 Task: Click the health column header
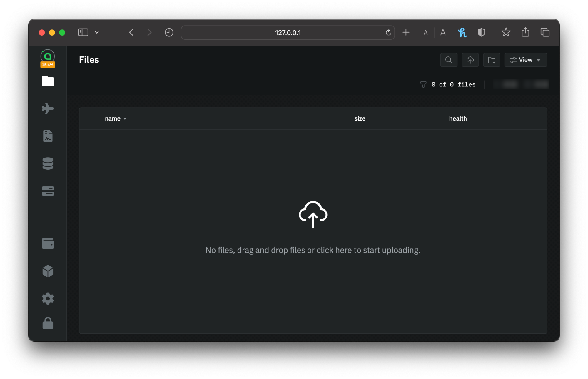coord(458,119)
